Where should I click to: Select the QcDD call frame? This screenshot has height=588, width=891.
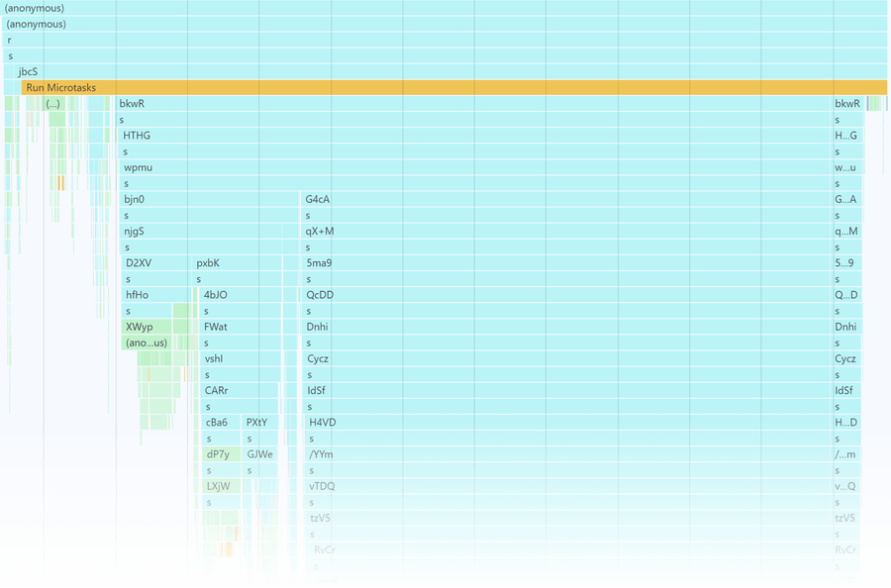pyautogui.click(x=567, y=295)
